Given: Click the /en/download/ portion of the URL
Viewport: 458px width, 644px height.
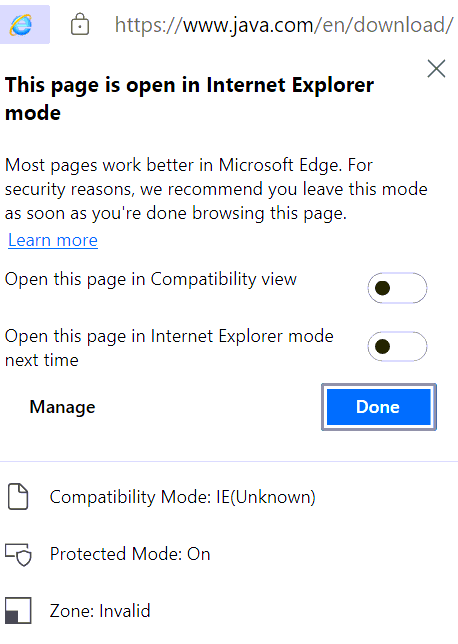Looking at the screenshot, I should click(x=384, y=25).
